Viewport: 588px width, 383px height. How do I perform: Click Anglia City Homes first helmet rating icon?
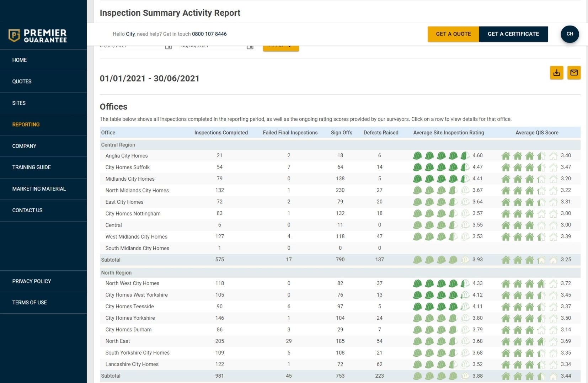pos(417,156)
